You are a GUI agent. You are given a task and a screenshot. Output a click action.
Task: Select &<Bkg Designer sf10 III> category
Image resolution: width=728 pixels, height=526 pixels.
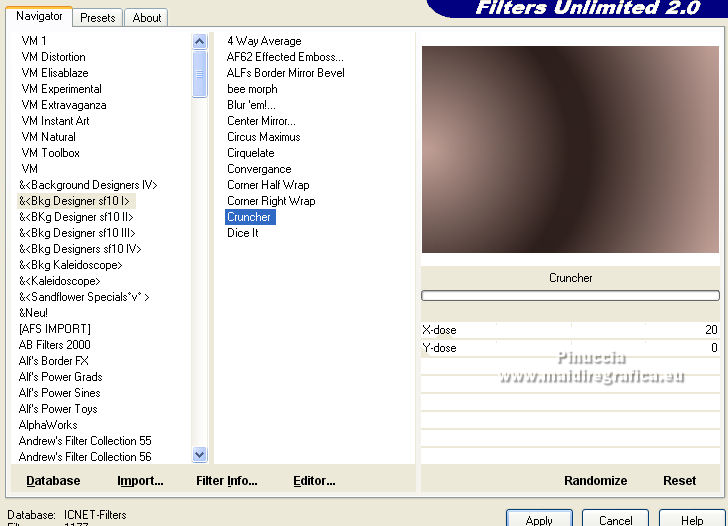[77, 233]
